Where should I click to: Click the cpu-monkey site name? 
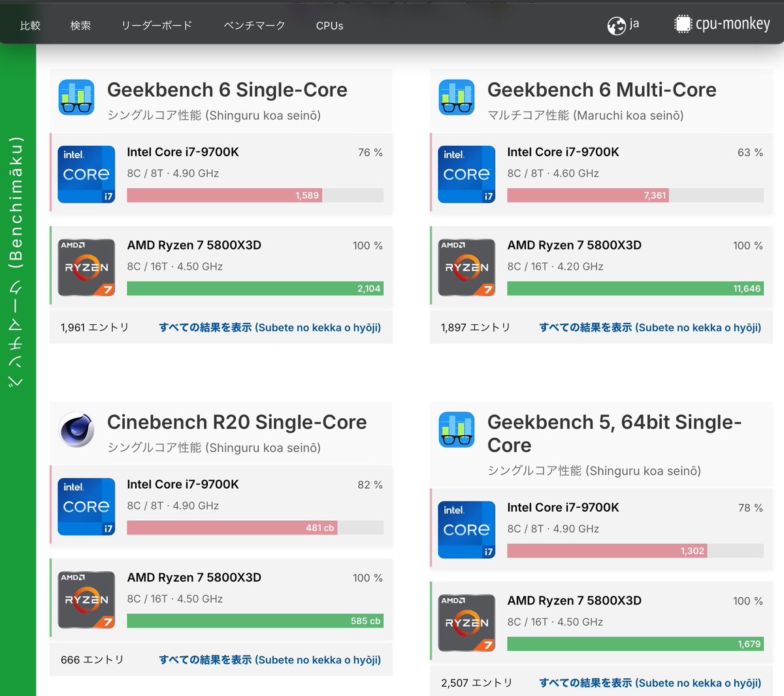click(732, 24)
